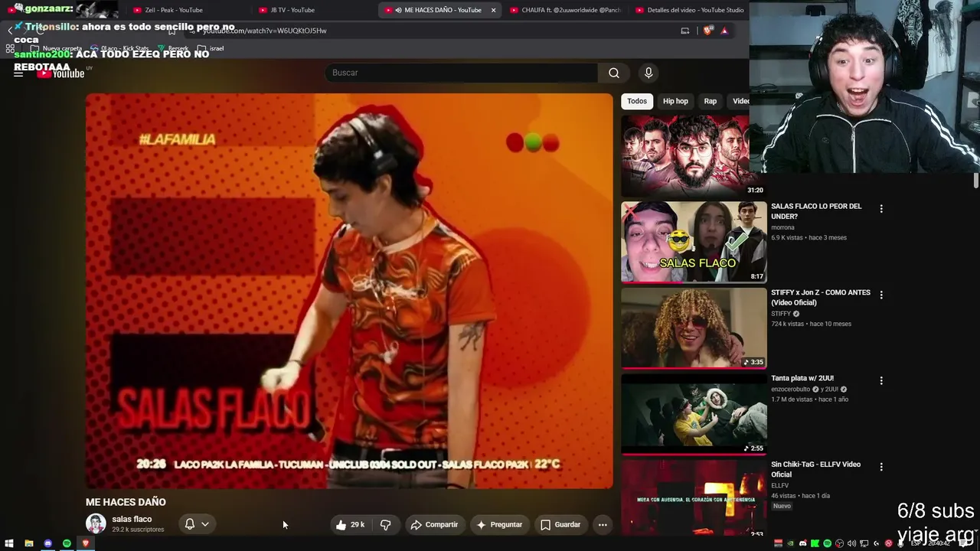
Task: Click the ESP language indicator in the taskbar
Action: point(916,543)
